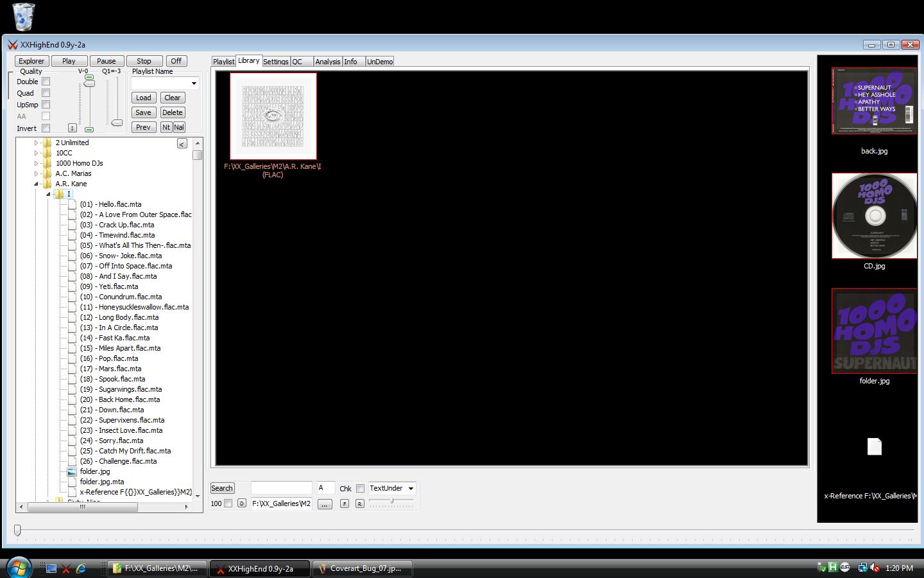Select the CD.jpg cover art thumbnail
Viewport: 924px width, 578px height.
click(x=875, y=216)
